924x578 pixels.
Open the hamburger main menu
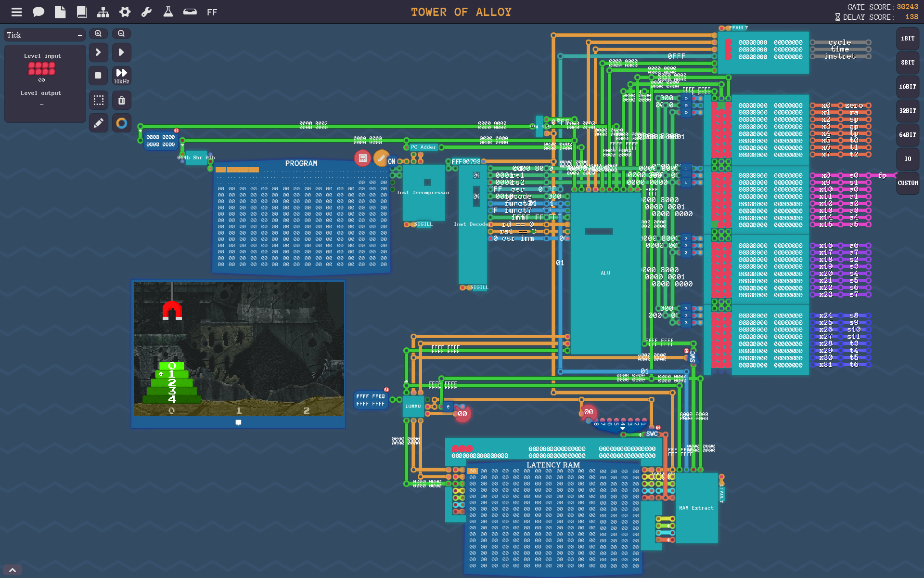(x=17, y=12)
